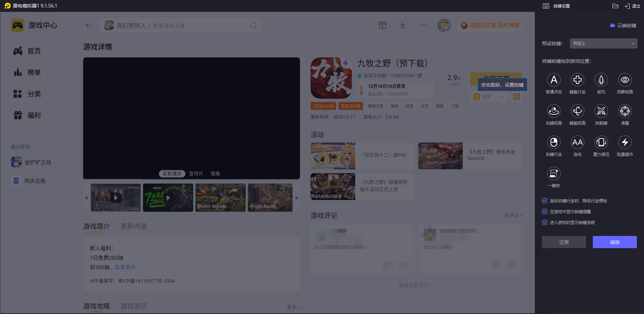Open the 做任务抽Switch2 activity card
Viewport: 644px width, 314px height.
[x=470, y=156]
